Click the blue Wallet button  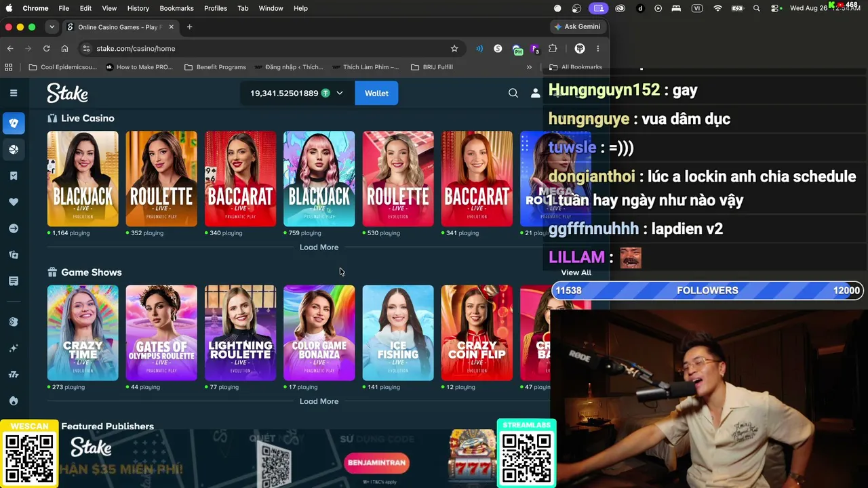pos(376,93)
